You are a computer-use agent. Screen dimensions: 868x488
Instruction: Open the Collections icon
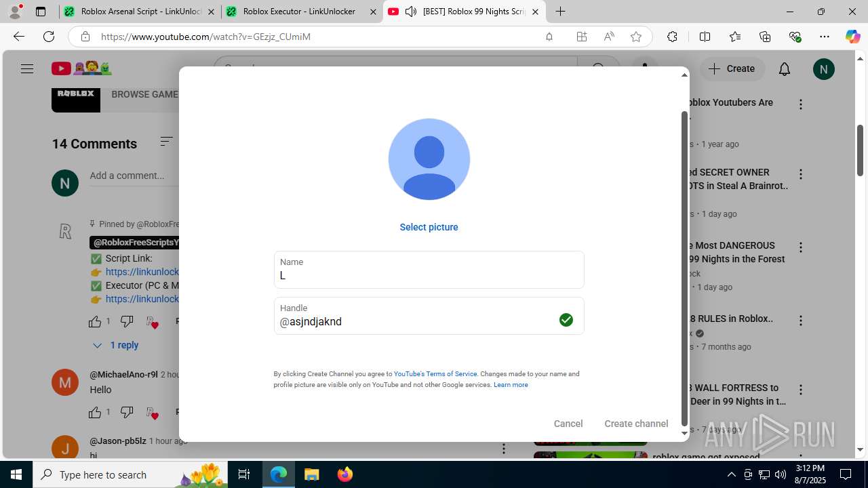[x=765, y=37]
